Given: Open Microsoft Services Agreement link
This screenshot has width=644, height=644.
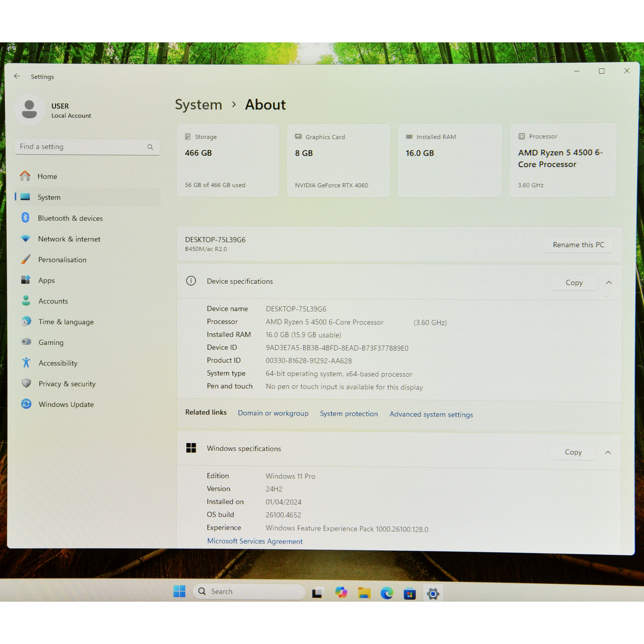Looking at the screenshot, I should coord(255,541).
